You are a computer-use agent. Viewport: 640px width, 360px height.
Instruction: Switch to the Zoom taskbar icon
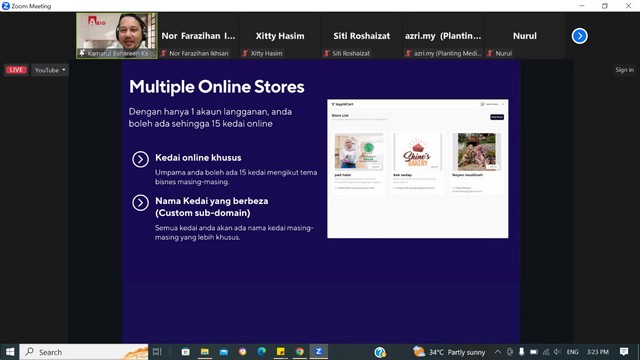319,352
